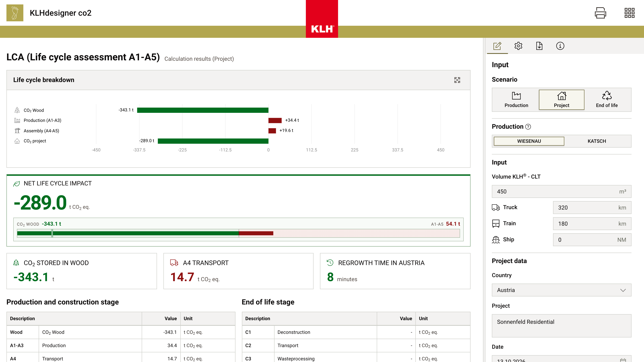
Task: Click the Assembly (A4-A5) crane icon
Action: tap(17, 131)
